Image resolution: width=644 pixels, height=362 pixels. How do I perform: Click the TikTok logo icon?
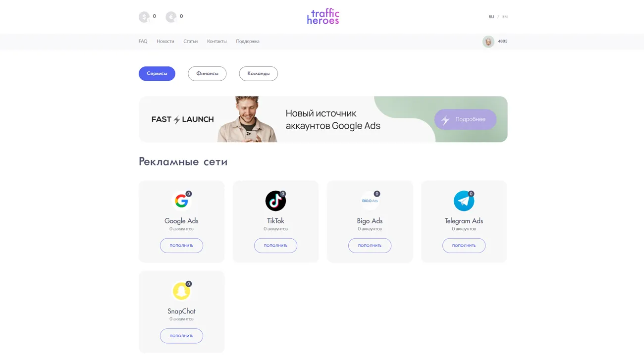tap(275, 201)
